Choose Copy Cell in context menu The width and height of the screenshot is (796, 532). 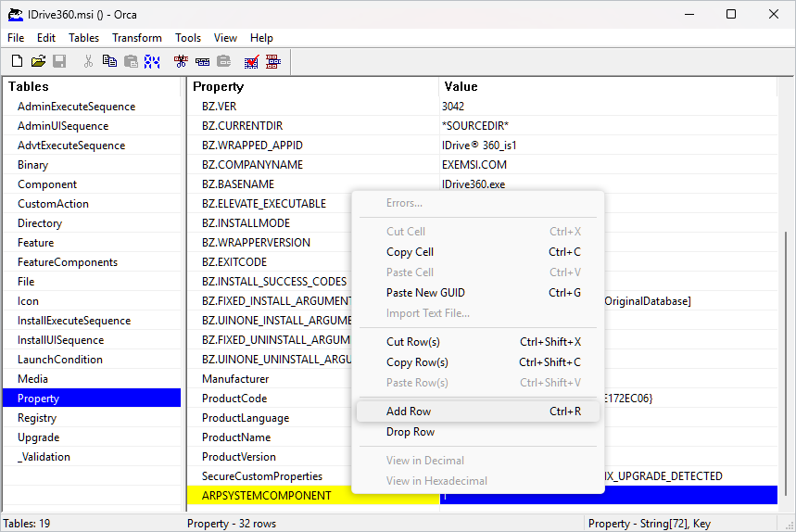click(x=410, y=252)
